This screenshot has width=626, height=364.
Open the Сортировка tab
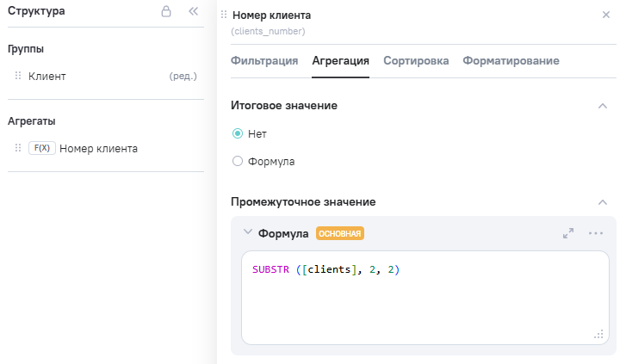coord(416,60)
